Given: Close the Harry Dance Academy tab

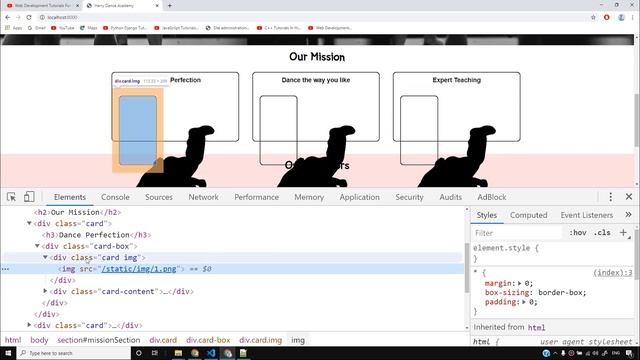Looking at the screenshot, I should click(x=157, y=6).
